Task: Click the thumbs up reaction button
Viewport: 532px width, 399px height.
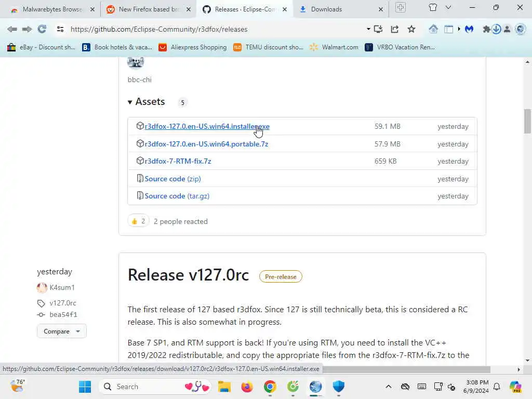Action: (138, 221)
